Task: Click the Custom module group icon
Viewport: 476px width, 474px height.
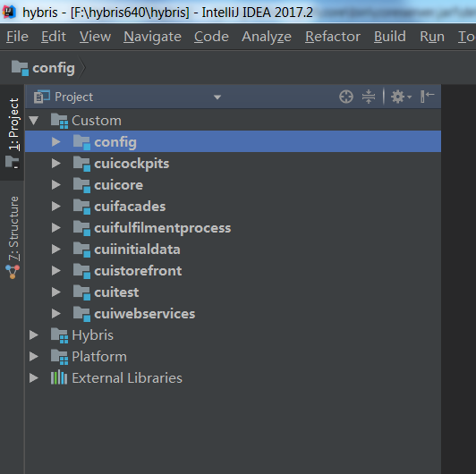Action: tap(59, 121)
